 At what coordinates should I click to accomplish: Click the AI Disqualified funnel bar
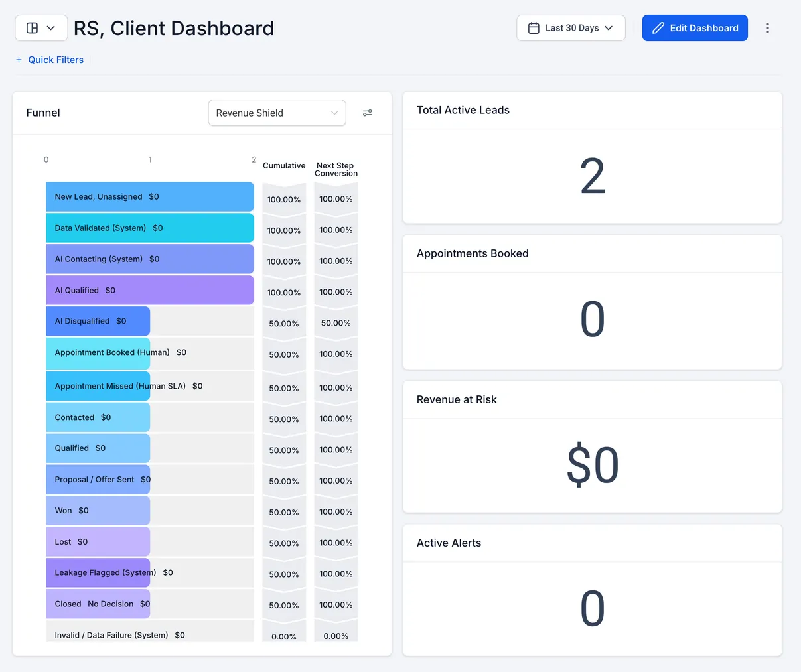(98, 321)
